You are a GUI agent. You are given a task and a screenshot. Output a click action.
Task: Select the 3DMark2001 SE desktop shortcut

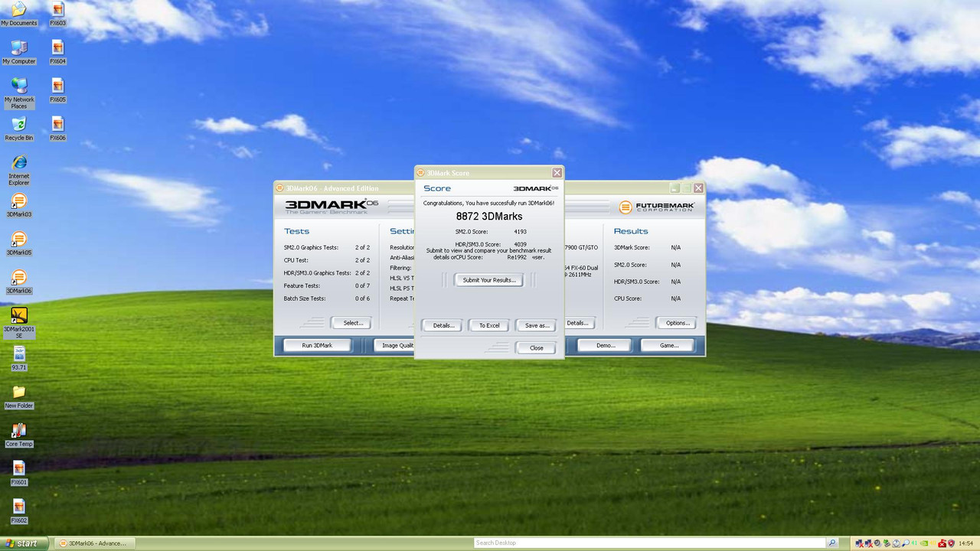tap(19, 323)
